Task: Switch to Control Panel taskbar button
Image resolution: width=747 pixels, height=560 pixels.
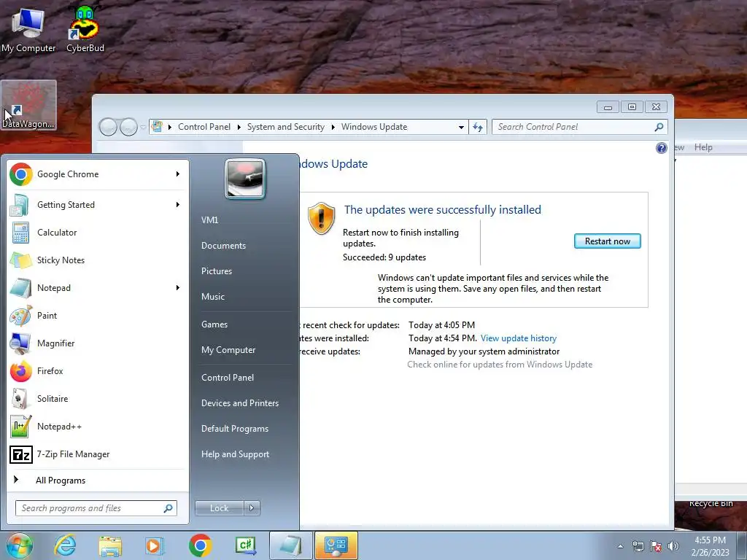Action: pos(336,545)
